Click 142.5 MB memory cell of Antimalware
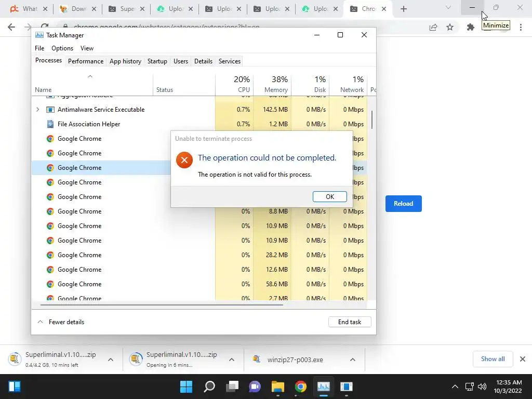The image size is (532, 399). [x=272, y=110]
